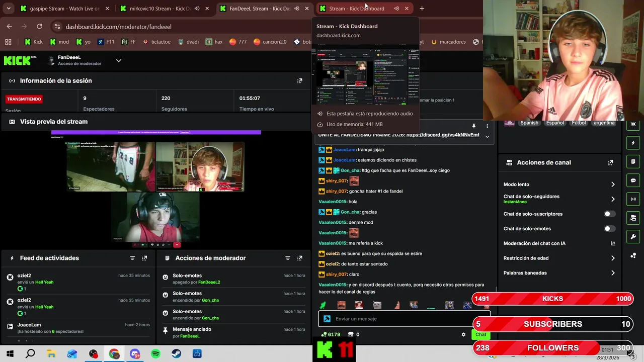Viewport: 644px width, 362px height.
Task: Collapse the pinned message with chevron
Action: click(x=487, y=136)
